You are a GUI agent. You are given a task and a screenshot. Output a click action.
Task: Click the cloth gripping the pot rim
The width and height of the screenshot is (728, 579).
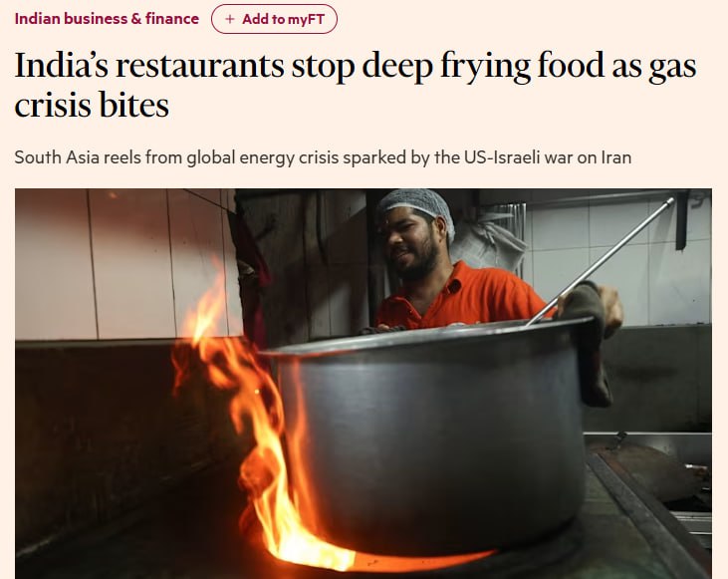pyautogui.click(x=588, y=342)
